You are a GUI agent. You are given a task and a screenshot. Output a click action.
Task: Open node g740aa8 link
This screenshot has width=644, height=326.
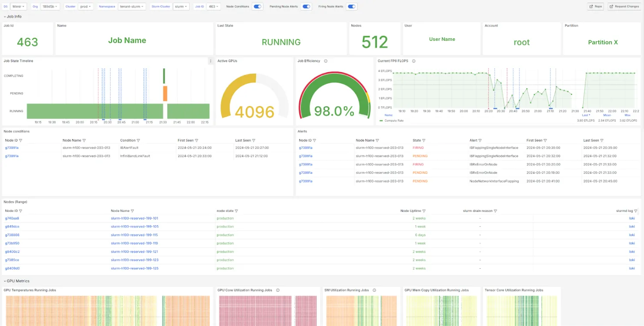pos(12,218)
